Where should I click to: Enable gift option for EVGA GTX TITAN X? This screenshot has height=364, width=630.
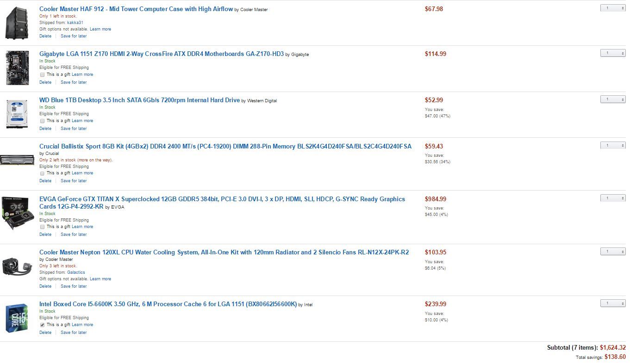pos(42,227)
